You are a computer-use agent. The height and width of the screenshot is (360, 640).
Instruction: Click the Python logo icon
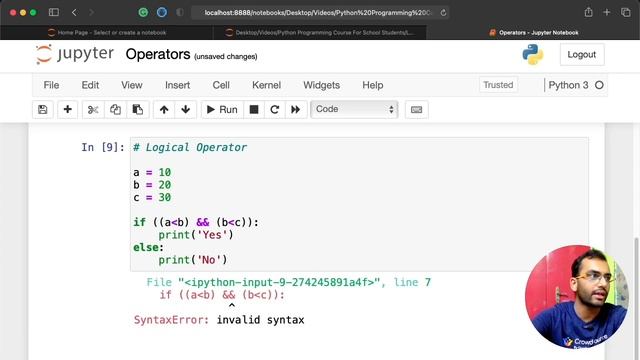point(533,54)
